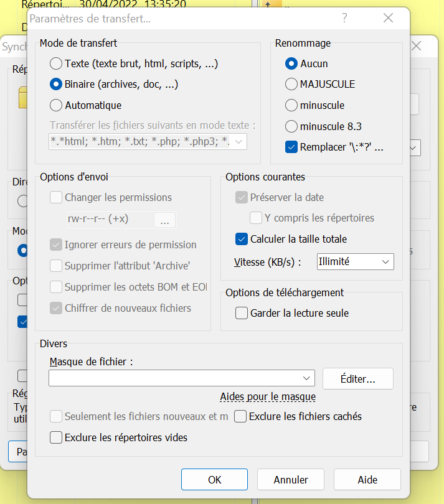The height and width of the screenshot is (504, 444).
Task: Check Exclure les répertoires vides
Action: point(56,437)
